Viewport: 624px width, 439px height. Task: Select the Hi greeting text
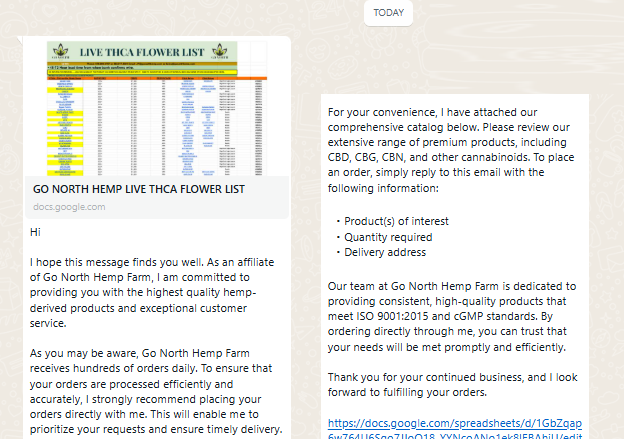(35, 232)
